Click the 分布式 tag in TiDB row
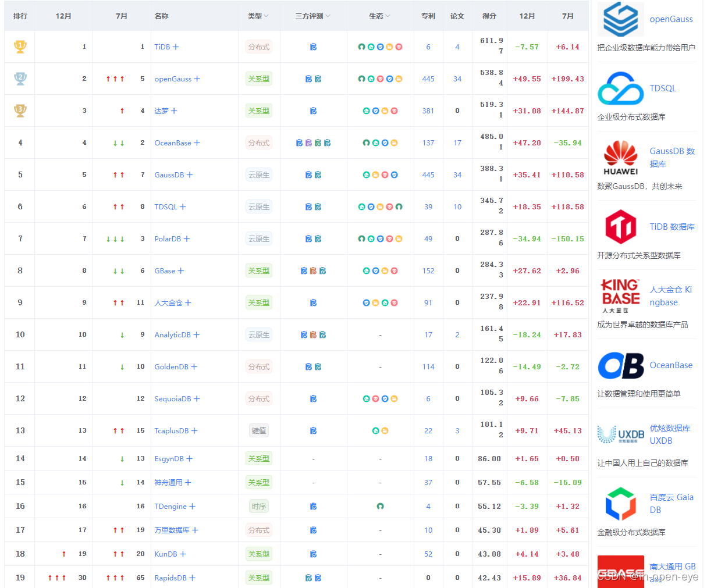The height and width of the screenshot is (588, 707). (x=259, y=47)
